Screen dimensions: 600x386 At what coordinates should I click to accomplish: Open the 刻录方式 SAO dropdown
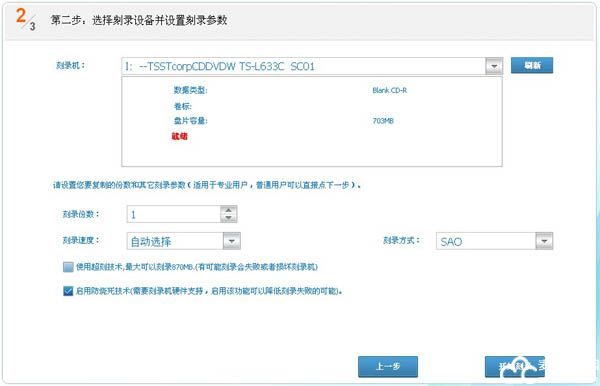pos(544,241)
